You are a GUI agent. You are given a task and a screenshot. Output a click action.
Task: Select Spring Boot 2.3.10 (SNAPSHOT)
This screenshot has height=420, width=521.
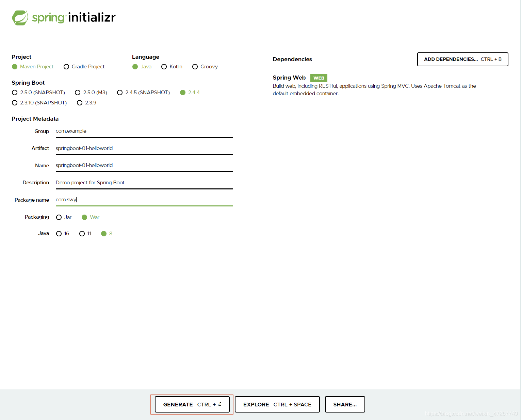coord(39,103)
